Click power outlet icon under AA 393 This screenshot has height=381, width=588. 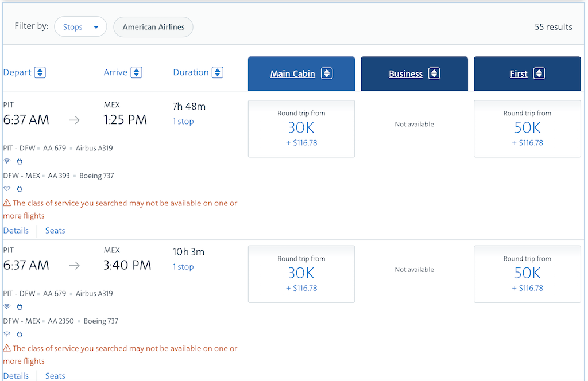click(x=20, y=189)
